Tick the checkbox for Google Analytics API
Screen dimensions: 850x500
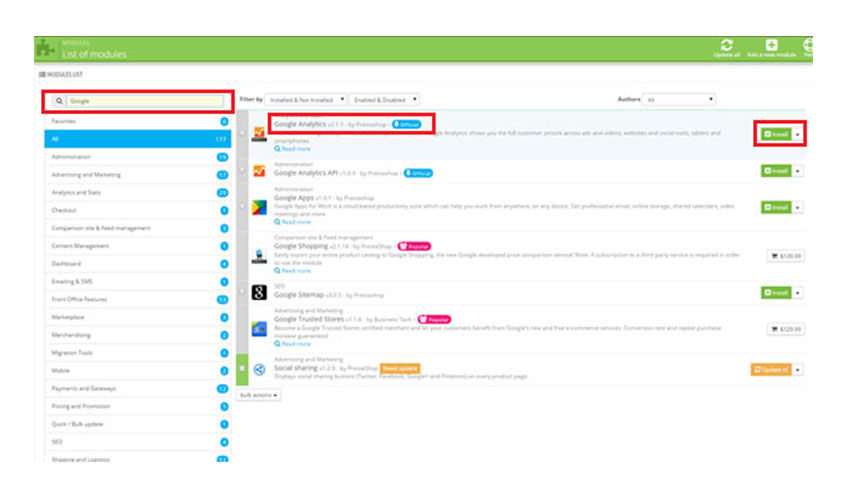242,170
